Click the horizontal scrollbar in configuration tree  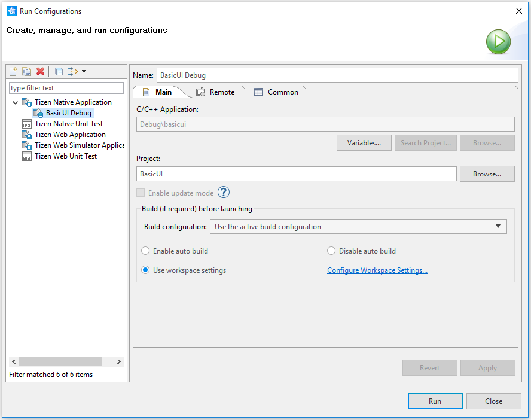click(x=60, y=362)
